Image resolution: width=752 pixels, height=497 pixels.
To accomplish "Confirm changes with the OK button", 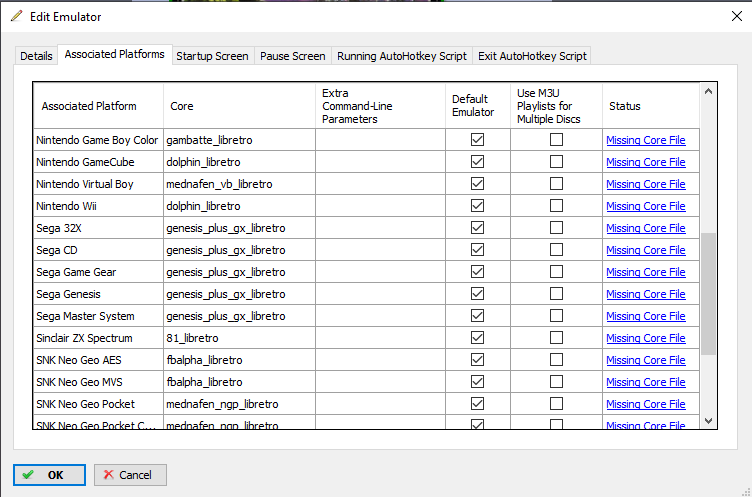I will click(49, 475).
